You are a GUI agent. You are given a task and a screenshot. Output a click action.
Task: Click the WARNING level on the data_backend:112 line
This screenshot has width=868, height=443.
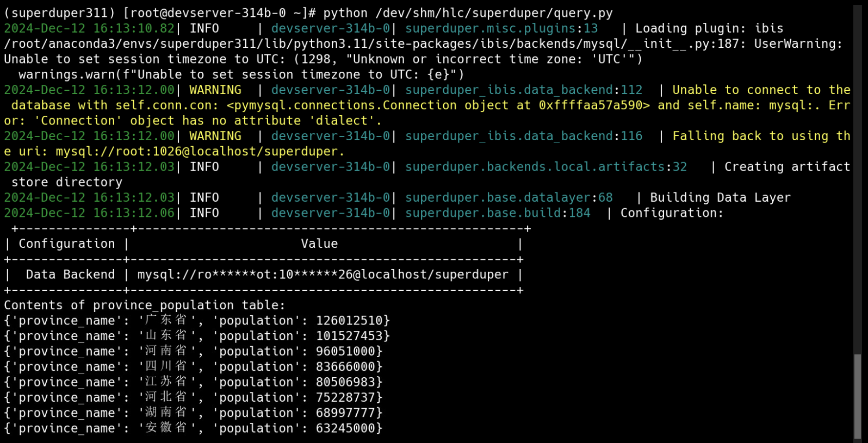click(215, 90)
